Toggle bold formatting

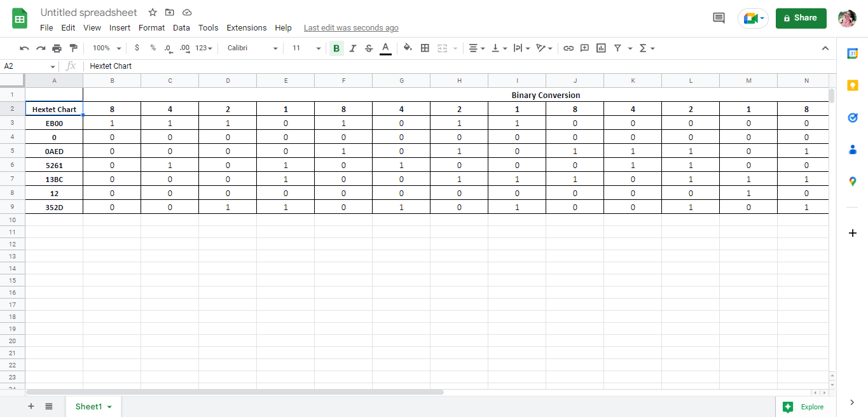coord(336,48)
